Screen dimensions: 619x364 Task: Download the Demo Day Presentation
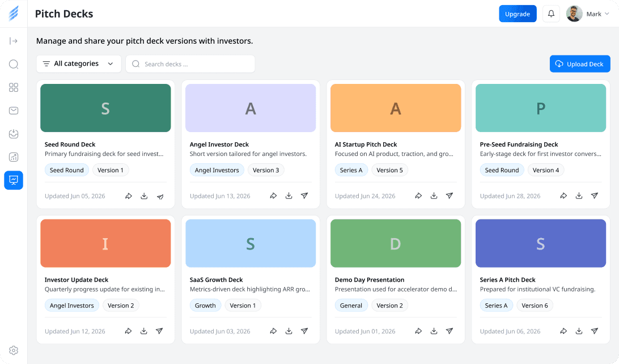pos(434,331)
